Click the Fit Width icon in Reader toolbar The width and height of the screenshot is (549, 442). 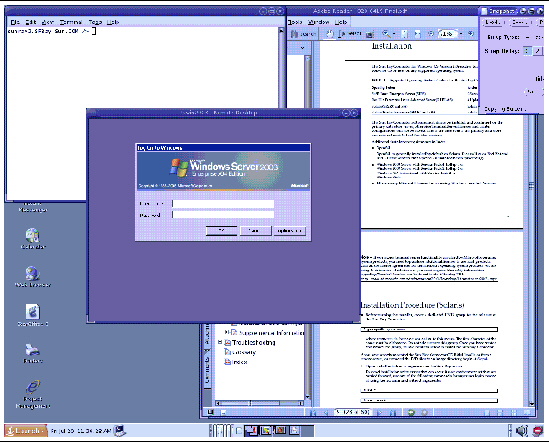coord(417,34)
